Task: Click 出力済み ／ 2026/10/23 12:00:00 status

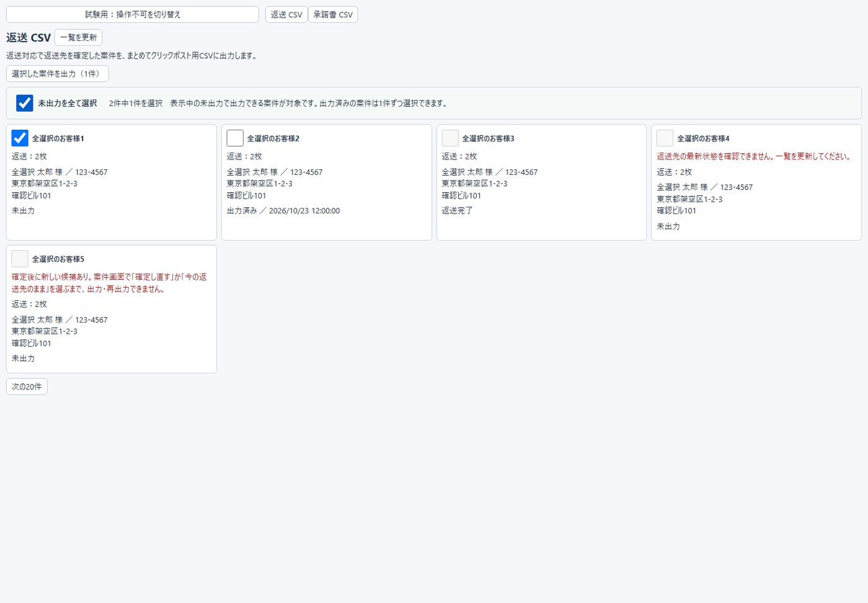Action: click(283, 211)
